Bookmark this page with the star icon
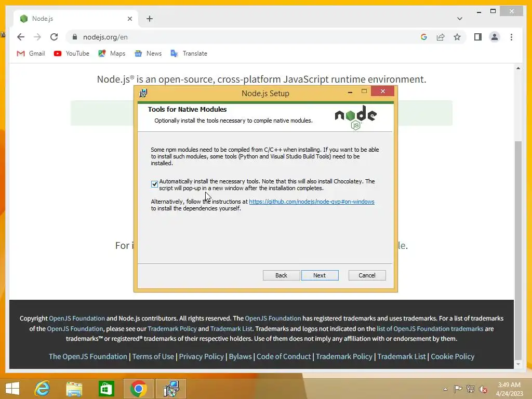 click(x=457, y=37)
